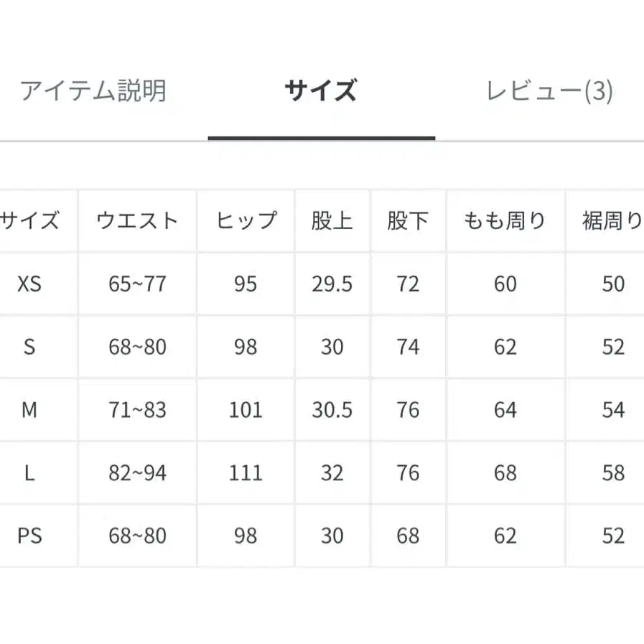The image size is (644, 644).
Task: Click the ウエスト column header
Action: [x=136, y=220]
